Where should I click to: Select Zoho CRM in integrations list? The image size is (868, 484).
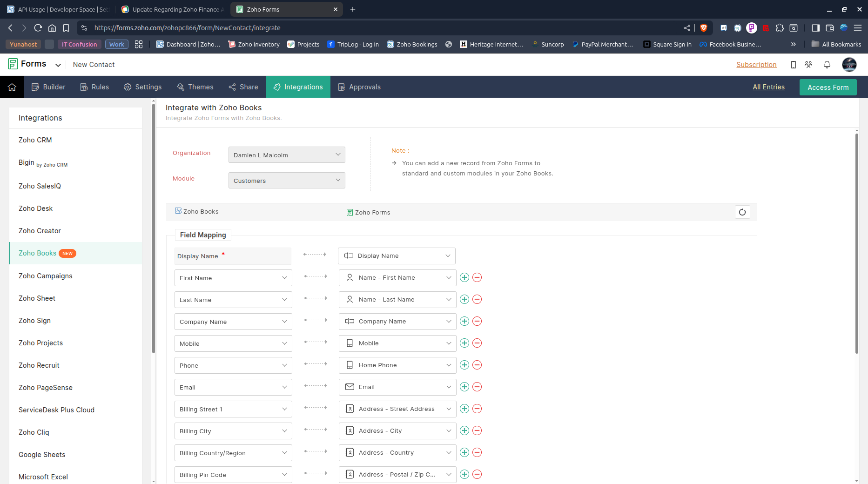(x=35, y=140)
